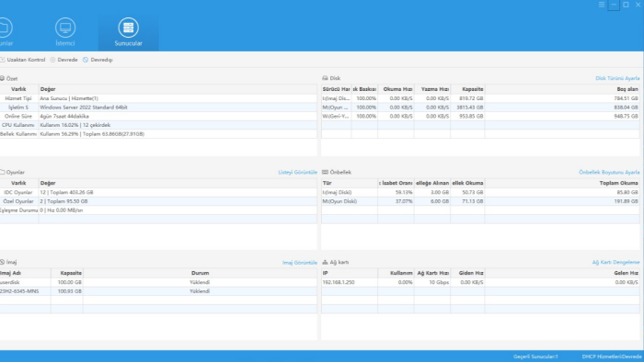
Task: Open Listeyi Görüntüle link
Action: click(x=297, y=172)
